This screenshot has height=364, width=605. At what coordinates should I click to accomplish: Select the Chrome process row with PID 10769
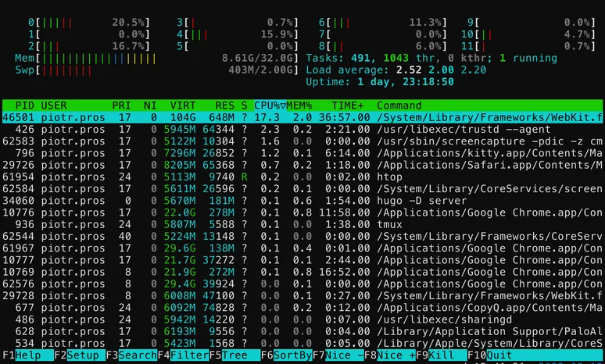coord(302,273)
